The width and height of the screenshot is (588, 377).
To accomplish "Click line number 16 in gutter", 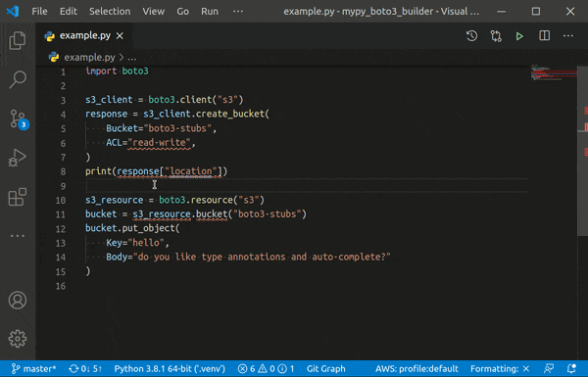I will pyautogui.click(x=61, y=286).
